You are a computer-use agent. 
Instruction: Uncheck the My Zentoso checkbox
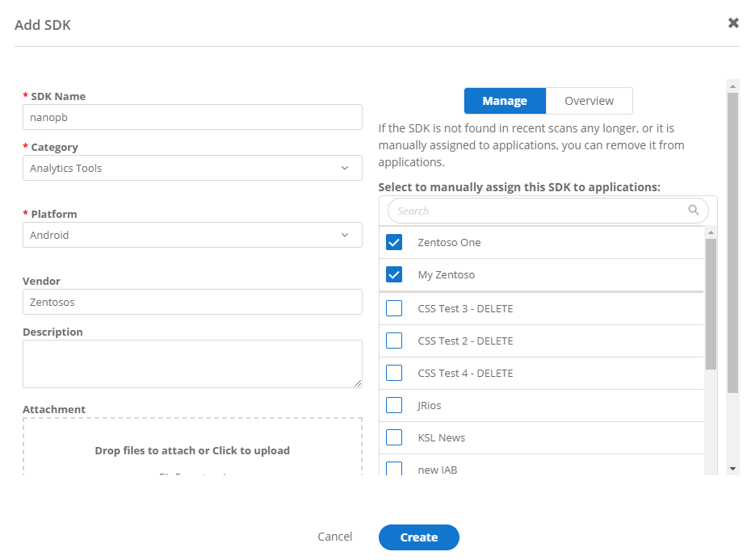tap(394, 275)
